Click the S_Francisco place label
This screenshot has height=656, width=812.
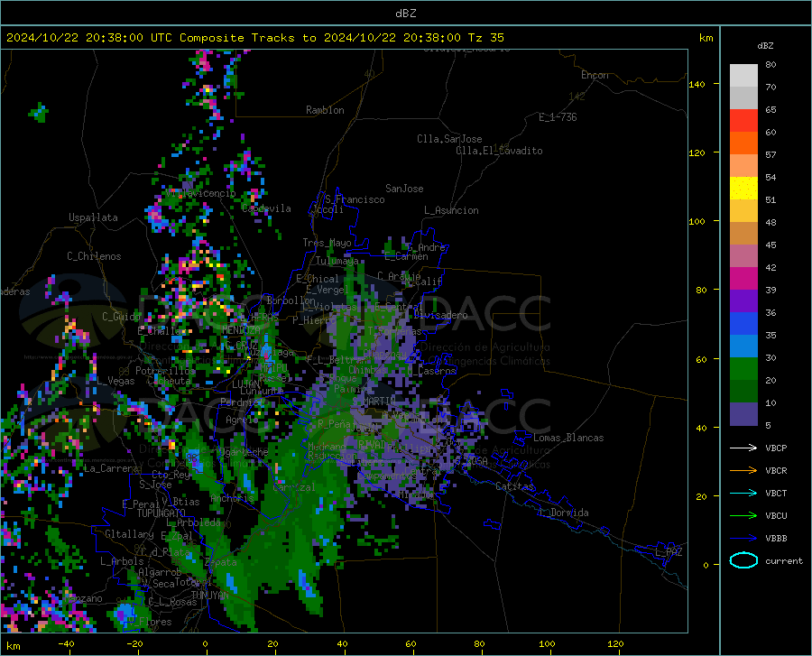355,199
